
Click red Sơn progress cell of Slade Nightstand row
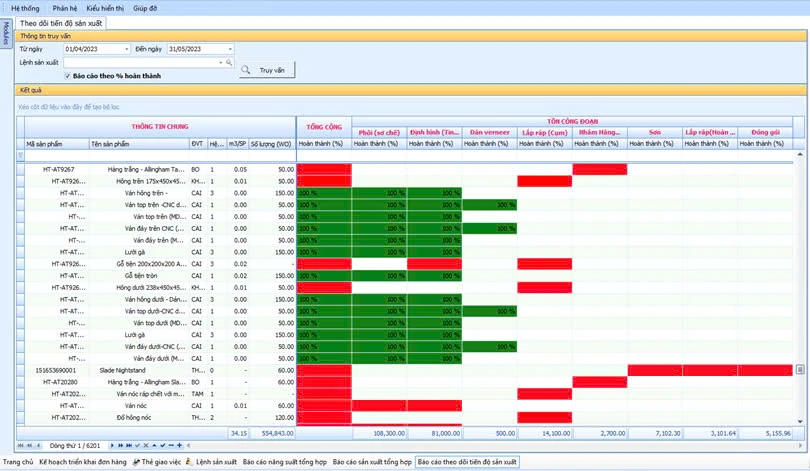pyautogui.click(x=655, y=370)
